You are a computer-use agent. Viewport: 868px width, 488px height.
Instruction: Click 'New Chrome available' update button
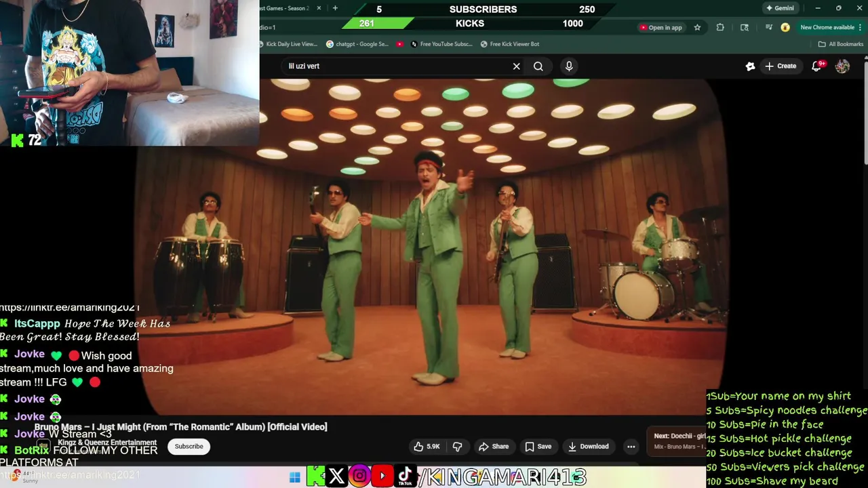click(x=827, y=28)
